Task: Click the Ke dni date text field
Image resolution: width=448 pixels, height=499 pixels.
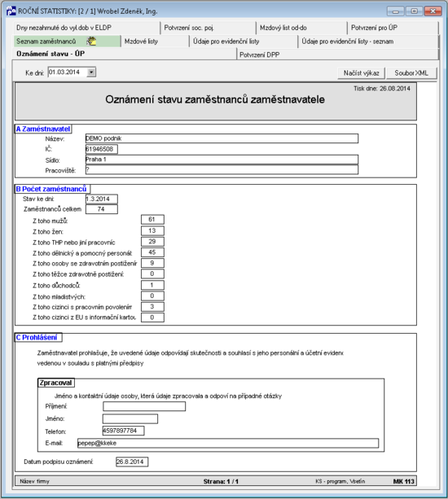Action: [68, 72]
